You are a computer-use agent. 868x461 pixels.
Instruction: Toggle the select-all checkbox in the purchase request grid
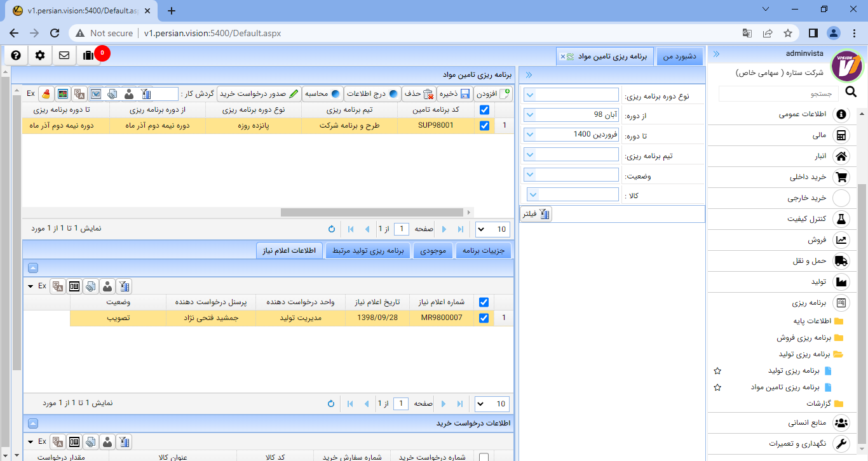click(x=485, y=457)
